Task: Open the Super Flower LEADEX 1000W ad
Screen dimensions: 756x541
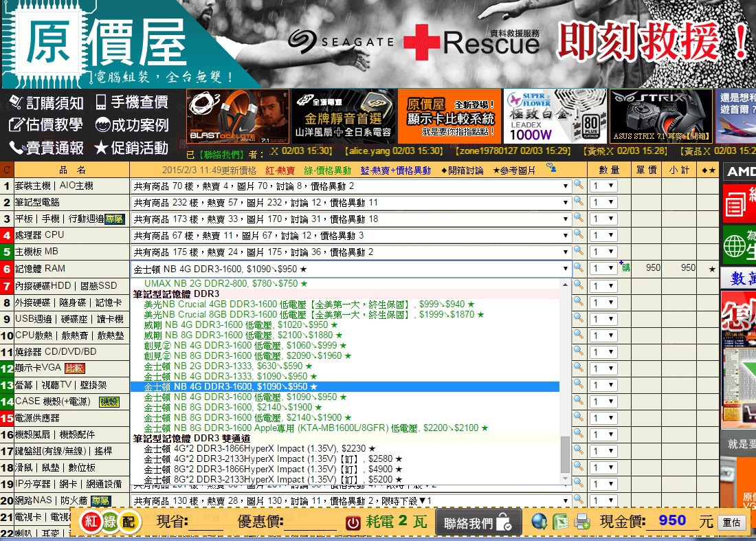Action: pyautogui.click(x=555, y=115)
